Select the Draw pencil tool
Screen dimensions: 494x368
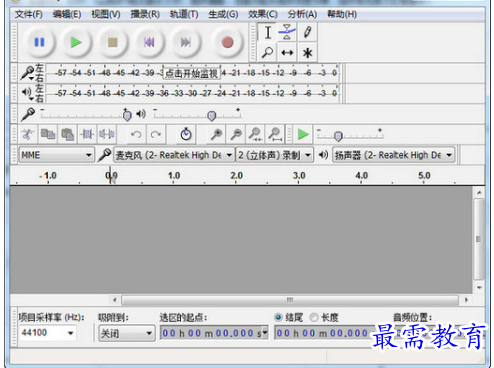pyautogui.click(x=307, y=32)
